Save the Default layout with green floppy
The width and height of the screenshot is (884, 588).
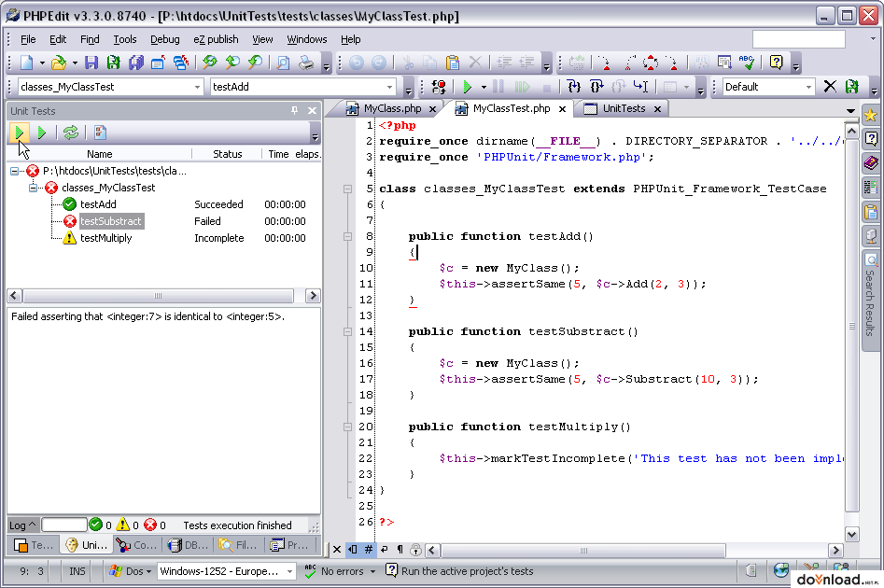(x=852, y=87)
